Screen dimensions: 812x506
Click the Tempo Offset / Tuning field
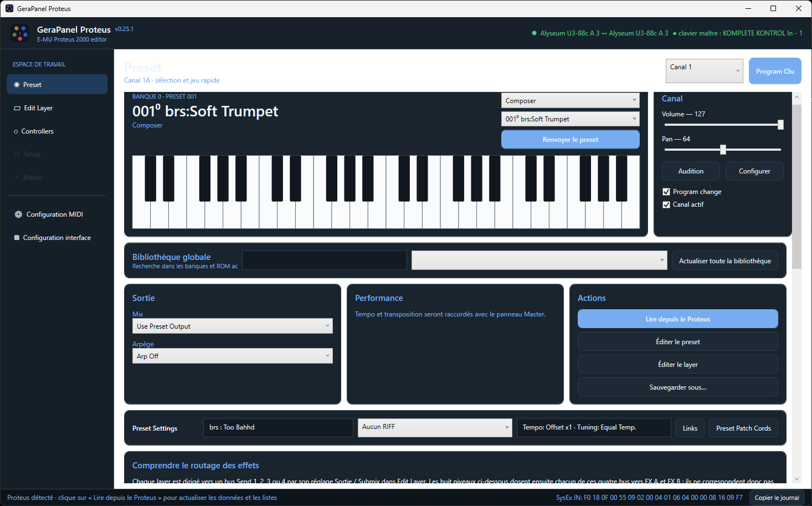coord(594,427)
